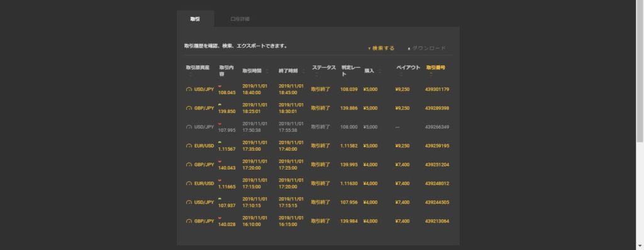Click the red down arrow above 140.043
The height and width of the screenshot is (250, 644).
click(219, 161)
